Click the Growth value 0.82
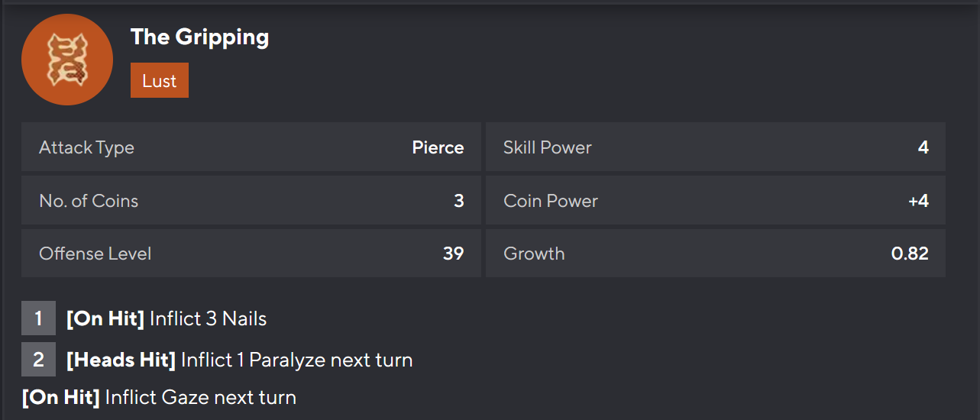Screen dimensions: 980x420 tap(910, 254)
